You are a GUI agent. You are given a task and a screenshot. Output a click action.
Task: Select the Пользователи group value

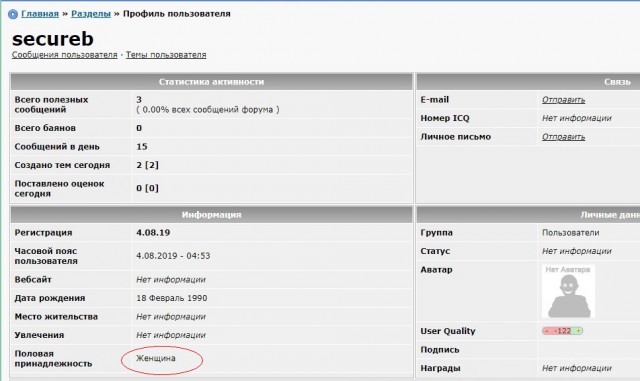click(571, 233)
